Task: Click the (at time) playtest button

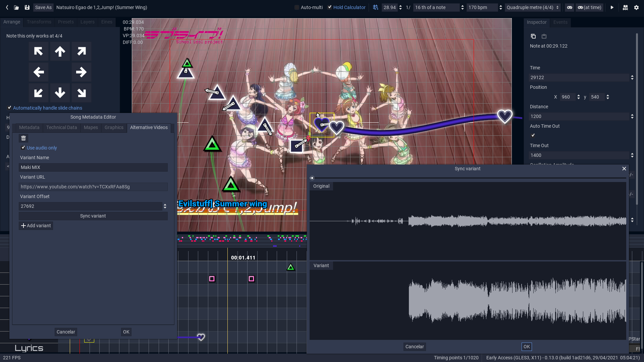Action: (589, 7)
